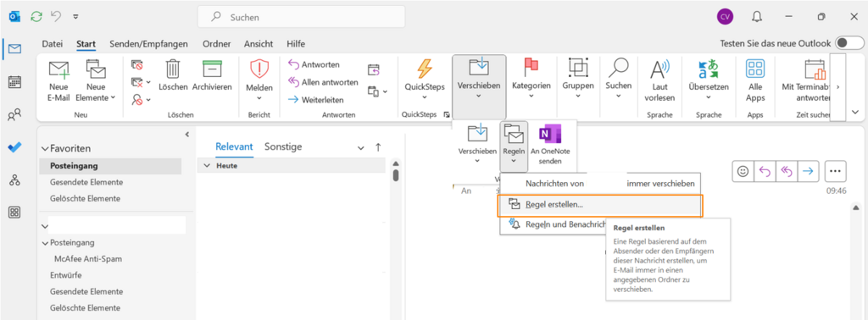Switch to the Senden/Empfangen ribbon tab
The width and height of the screenshot is (868, 320).
(148, 44)
